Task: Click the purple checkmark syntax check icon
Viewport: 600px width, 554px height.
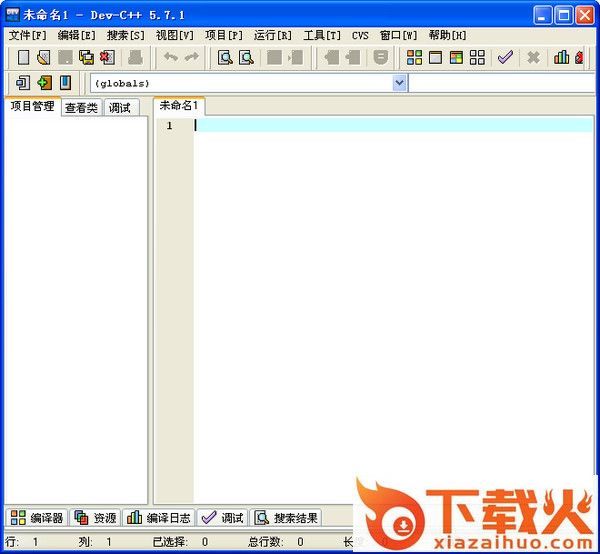Action: (x=505, y=58)
